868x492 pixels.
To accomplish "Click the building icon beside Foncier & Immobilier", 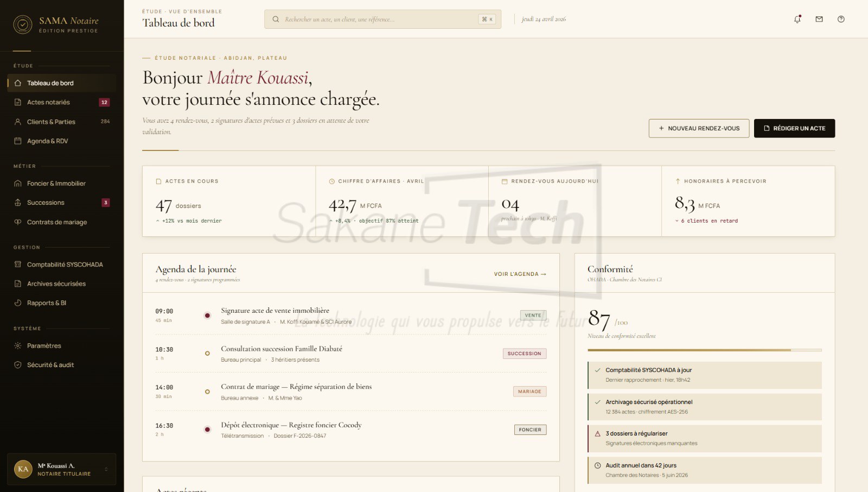I will [x=18, y=184].
